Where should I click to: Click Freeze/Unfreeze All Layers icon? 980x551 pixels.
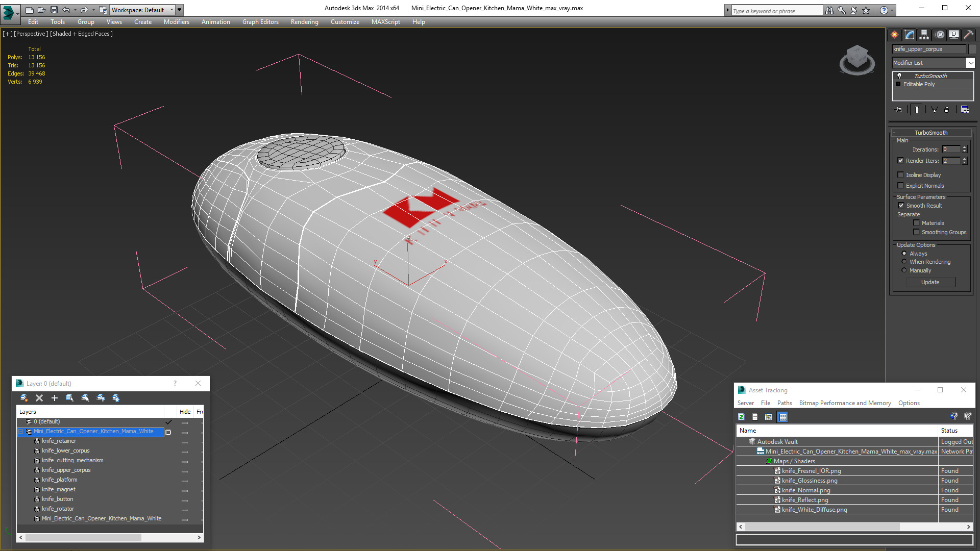[x=116, y=398]
